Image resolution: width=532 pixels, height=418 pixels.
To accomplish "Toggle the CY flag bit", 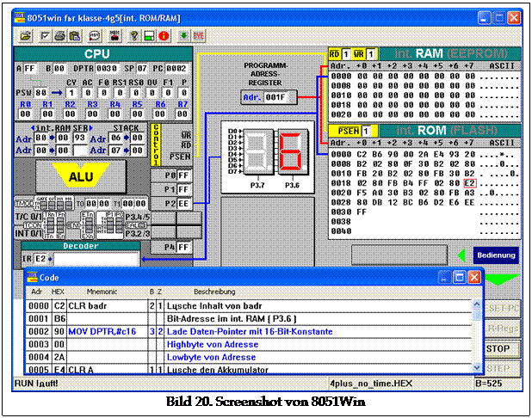I will click(71, 93).
